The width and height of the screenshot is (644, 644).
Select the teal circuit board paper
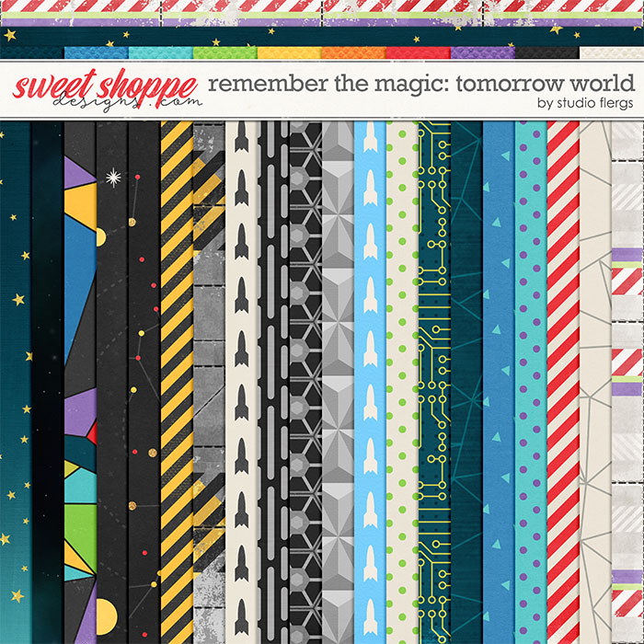[x=434, y=383]
